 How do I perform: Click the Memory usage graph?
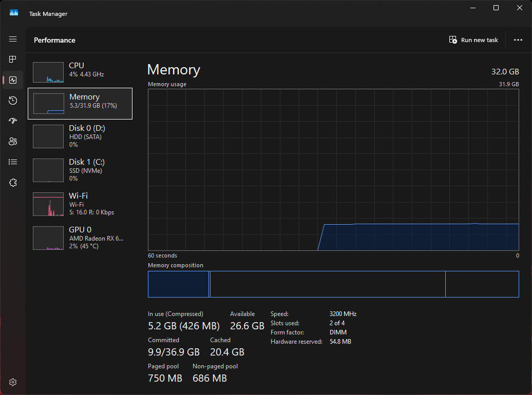point(333,170)
